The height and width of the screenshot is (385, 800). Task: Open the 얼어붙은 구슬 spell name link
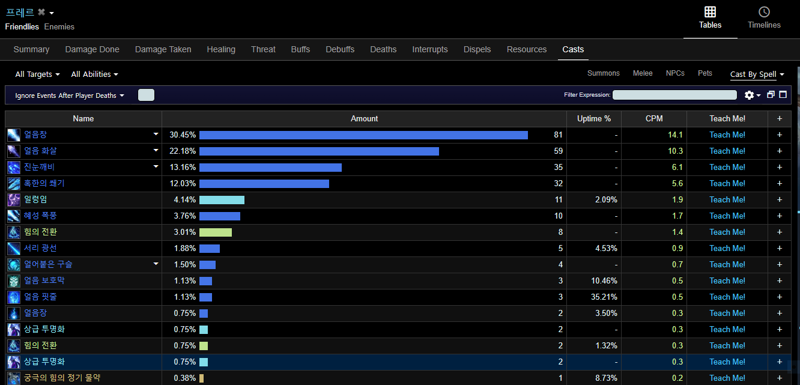coord(48,265)
